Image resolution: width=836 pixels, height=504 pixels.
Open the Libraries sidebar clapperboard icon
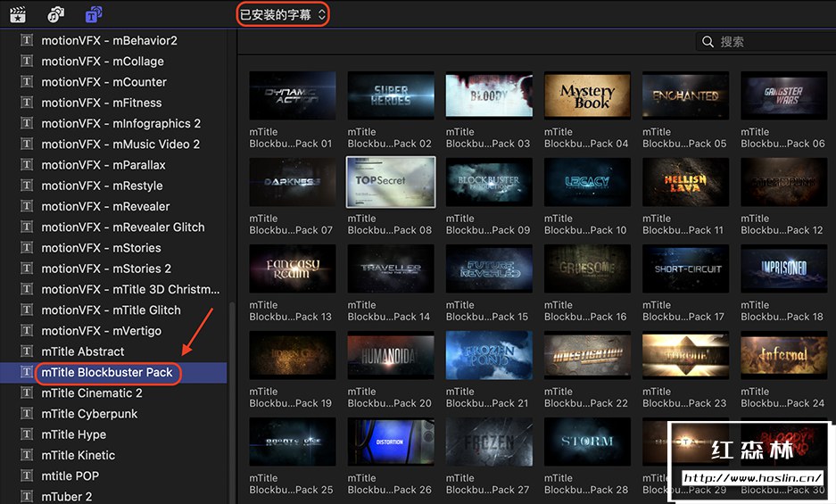tap(18, 14)
